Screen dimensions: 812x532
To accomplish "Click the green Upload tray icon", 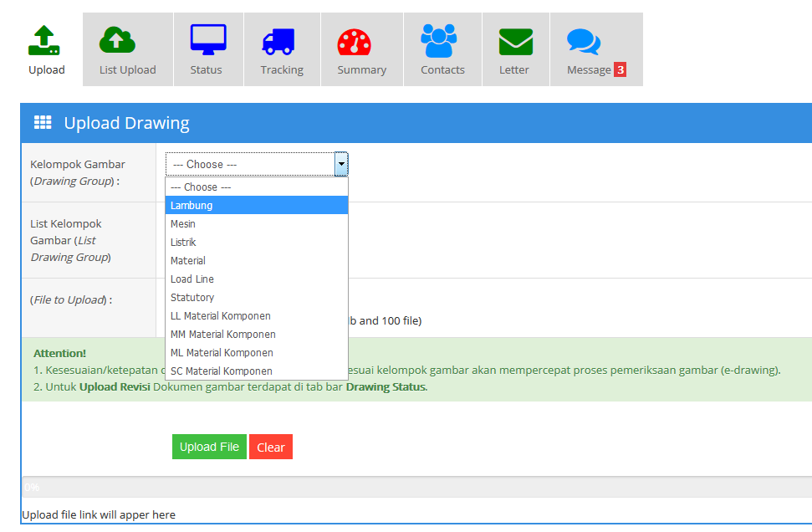I will click(x=43, y=40).
